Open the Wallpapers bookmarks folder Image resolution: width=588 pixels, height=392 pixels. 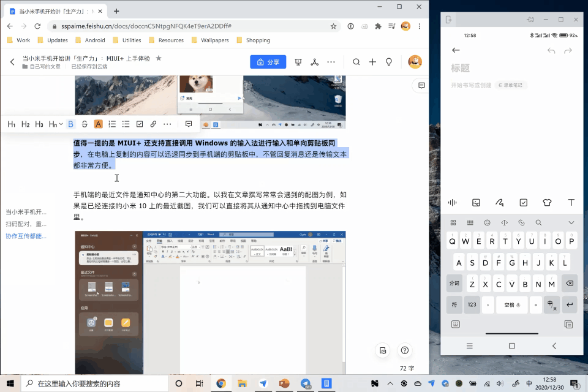coord(210,40)
